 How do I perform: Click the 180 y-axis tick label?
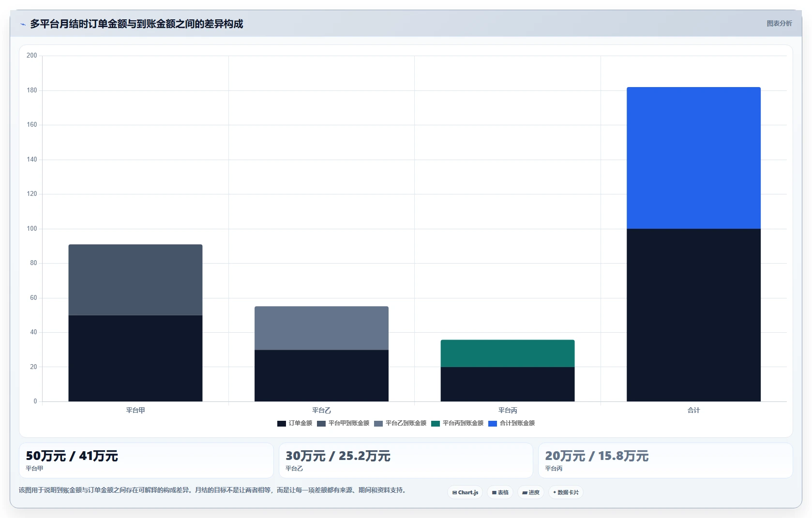31,90
